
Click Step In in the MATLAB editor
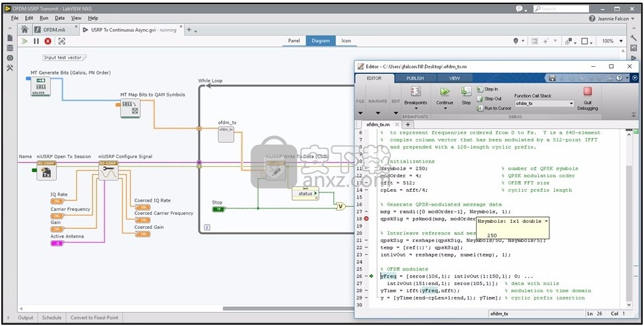487,89
